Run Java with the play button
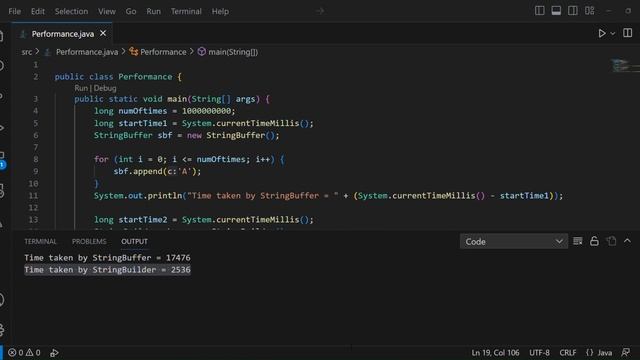640x360 pixels. 602,33
